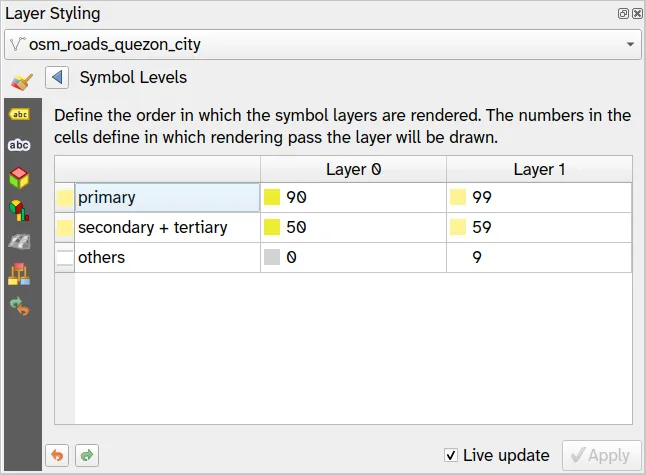
Task: Float the Layer Styling panel
Action: [623, 14]
